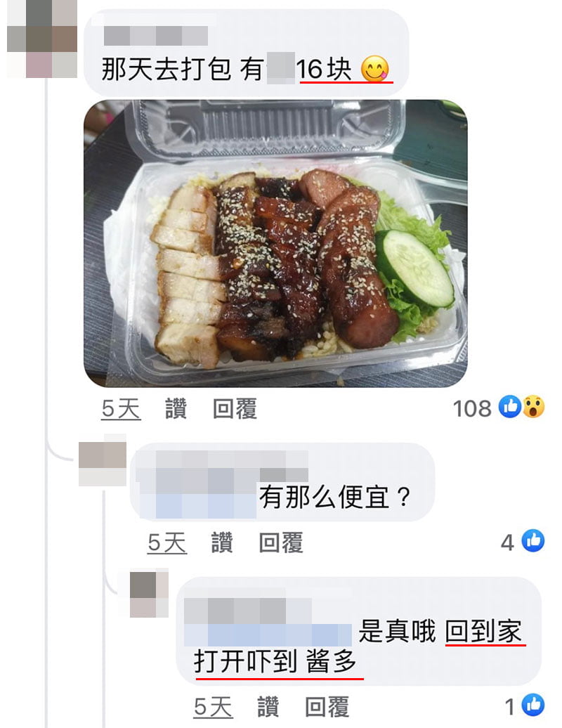The width and height of the screenshot is (562, 728).
Task: Reply to the top comment via 回覆
Action: tap(235, 409)
